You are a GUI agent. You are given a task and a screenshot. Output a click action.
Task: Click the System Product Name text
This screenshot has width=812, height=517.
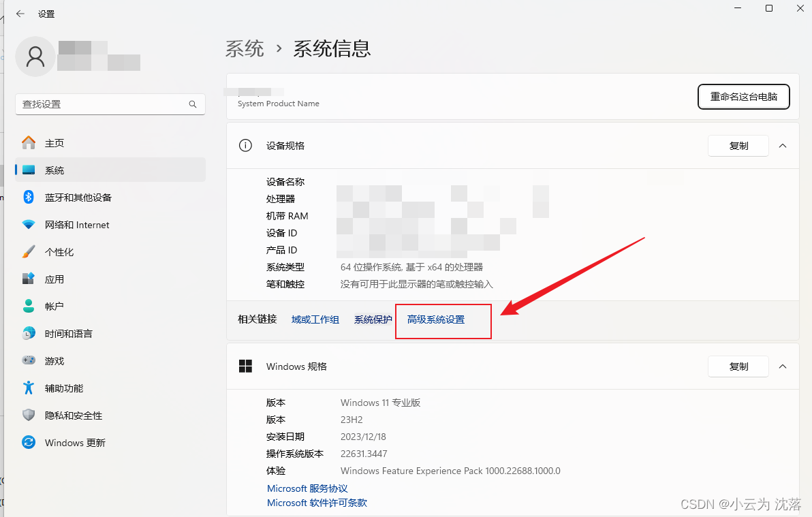point(279,104)
